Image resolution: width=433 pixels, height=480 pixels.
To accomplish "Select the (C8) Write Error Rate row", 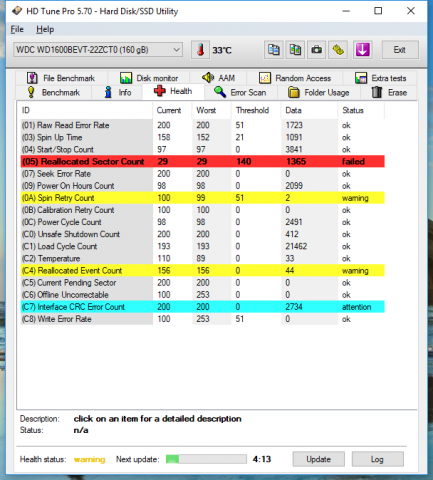I will click(x=202, y=319).
